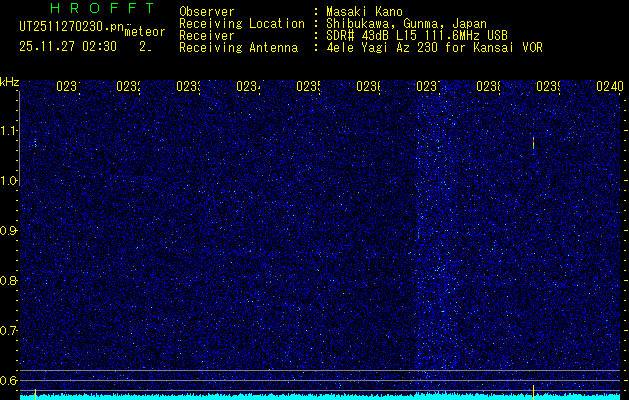Click the kHz axis unit label
This screenshot has width=629, height=400.
9,83
